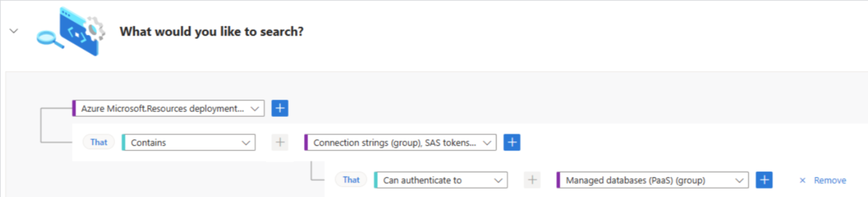Add a filter next to Azure deployment dropdown
This screenshot has width=868, height=197.
pos(280,108)
